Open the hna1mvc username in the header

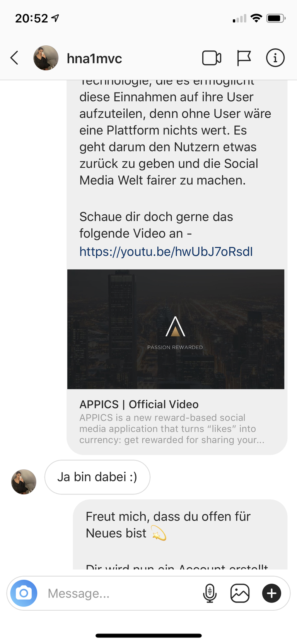(x=94, y=58)
